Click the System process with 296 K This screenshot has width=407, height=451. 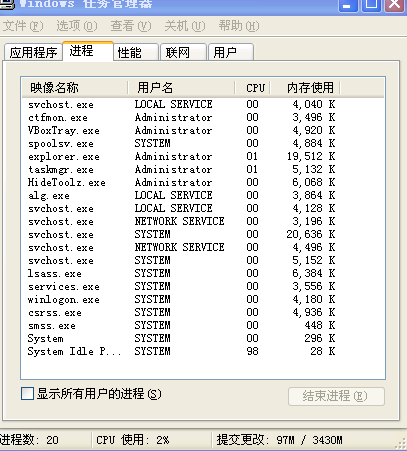(203, 338)
